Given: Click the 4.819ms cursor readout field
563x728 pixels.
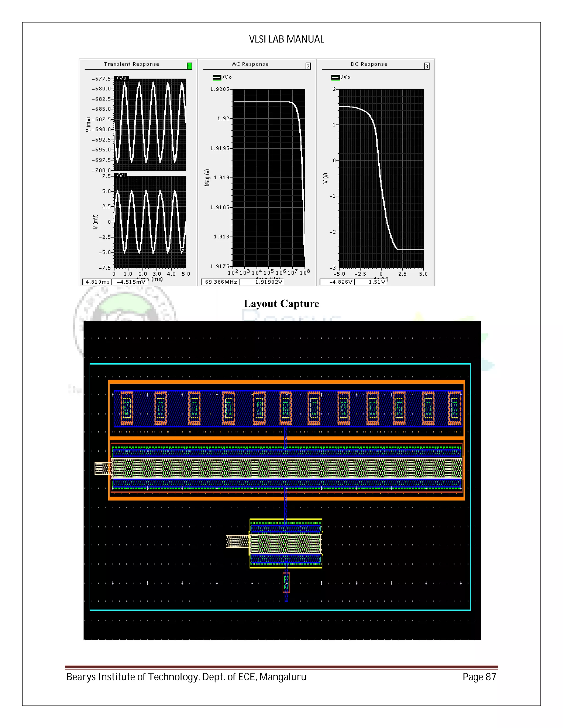Looking at the screenshot, I should [97, 282].
